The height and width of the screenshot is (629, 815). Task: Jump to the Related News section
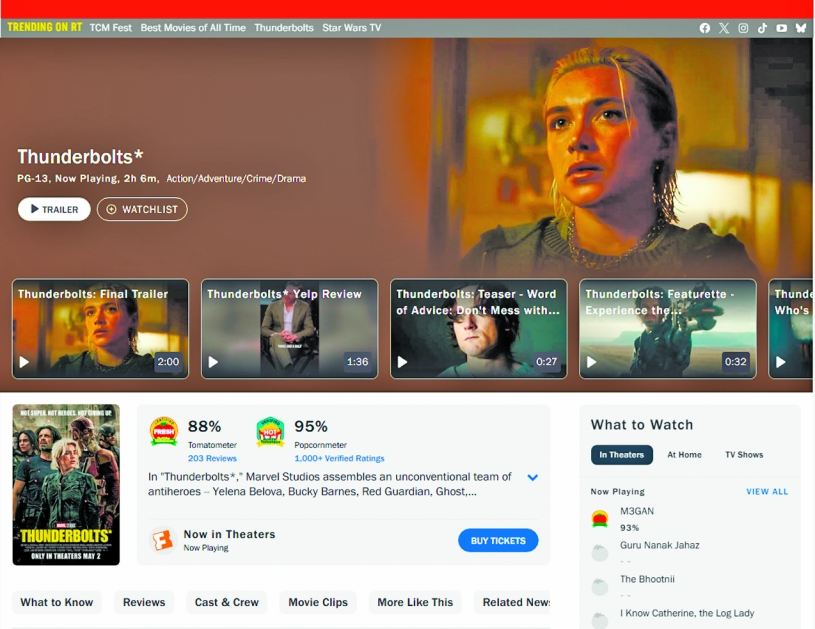tap(512, 602)
